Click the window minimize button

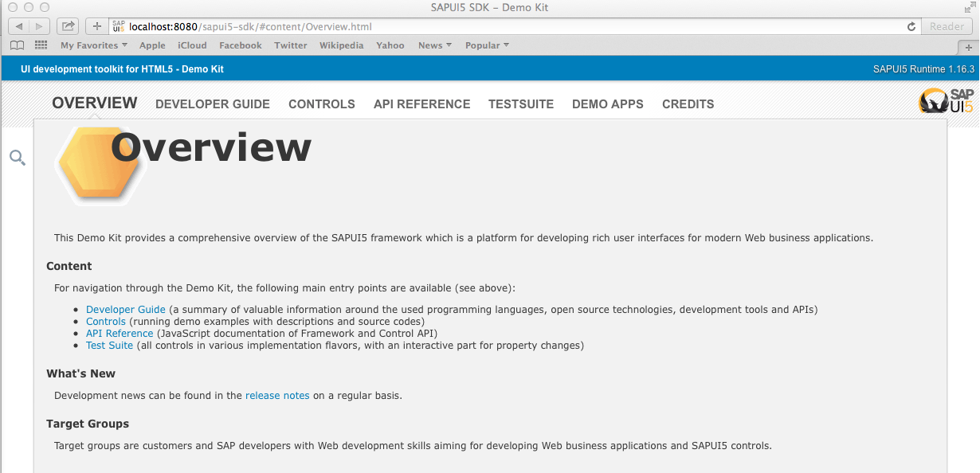pos(28,7)
